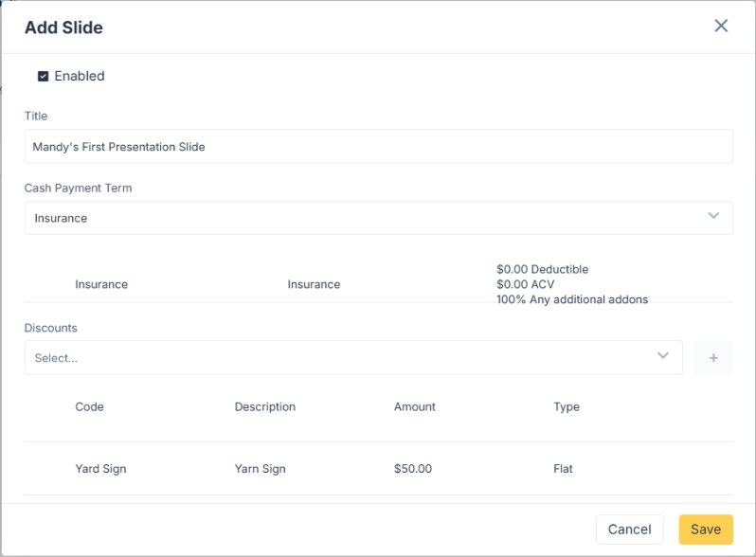This screenshot has width=756, height=557.
Task: Click the $0.00 Deductible term details
Action: point(542,270)
